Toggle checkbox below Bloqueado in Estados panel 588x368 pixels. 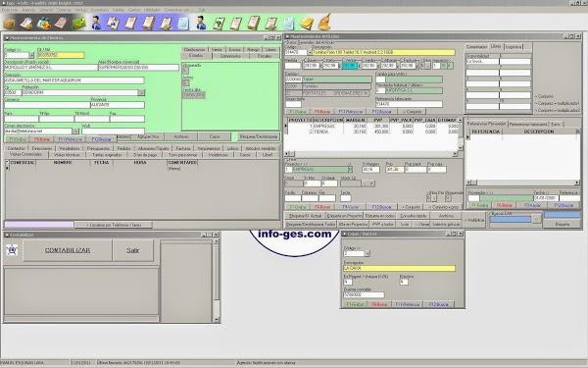tap(185, 82)
